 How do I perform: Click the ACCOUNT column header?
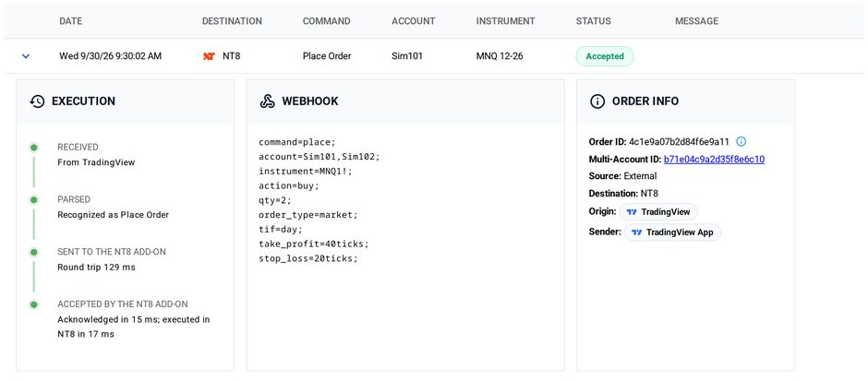coord(414,21)
